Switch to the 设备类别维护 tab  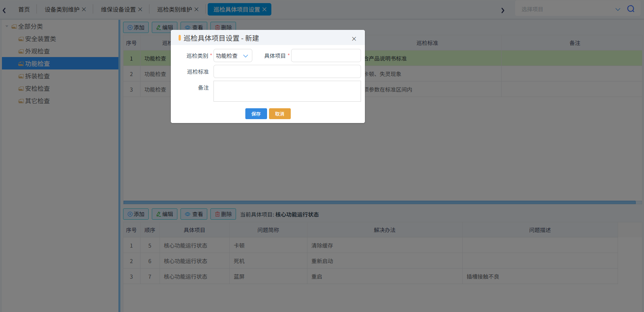coord(62,9)
